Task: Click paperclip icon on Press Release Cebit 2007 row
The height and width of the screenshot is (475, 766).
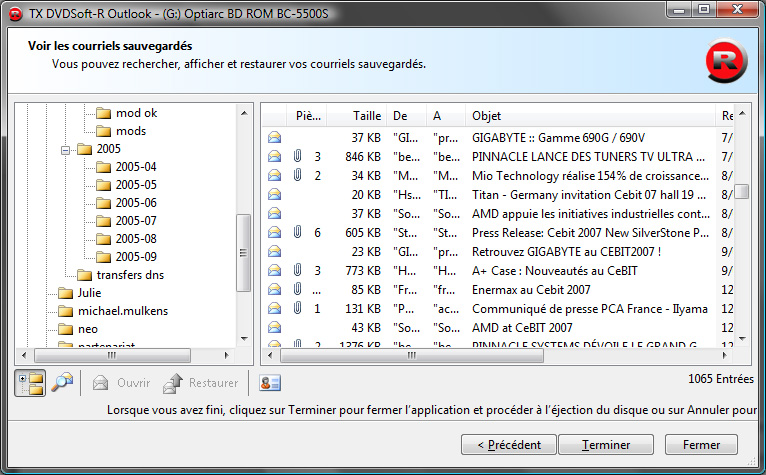Action: [x=297, y=232]
